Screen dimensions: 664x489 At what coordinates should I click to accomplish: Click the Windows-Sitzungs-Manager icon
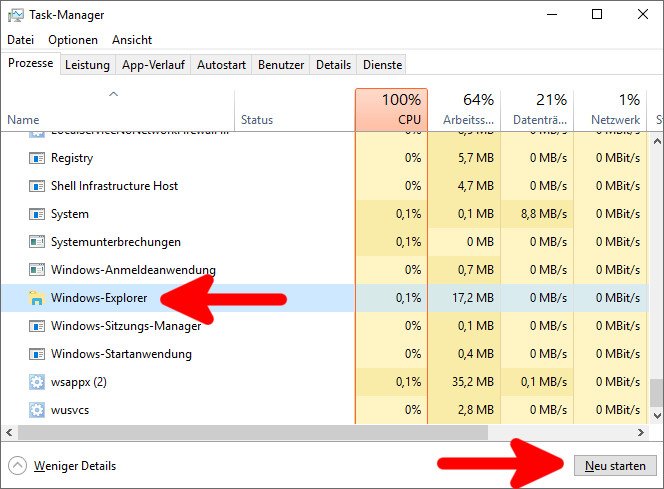pos(37,326)
